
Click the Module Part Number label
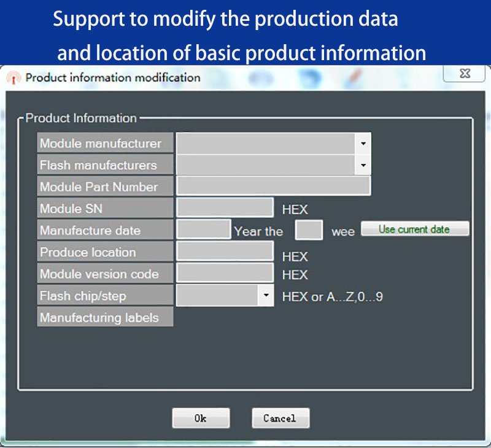coord(105,186)
